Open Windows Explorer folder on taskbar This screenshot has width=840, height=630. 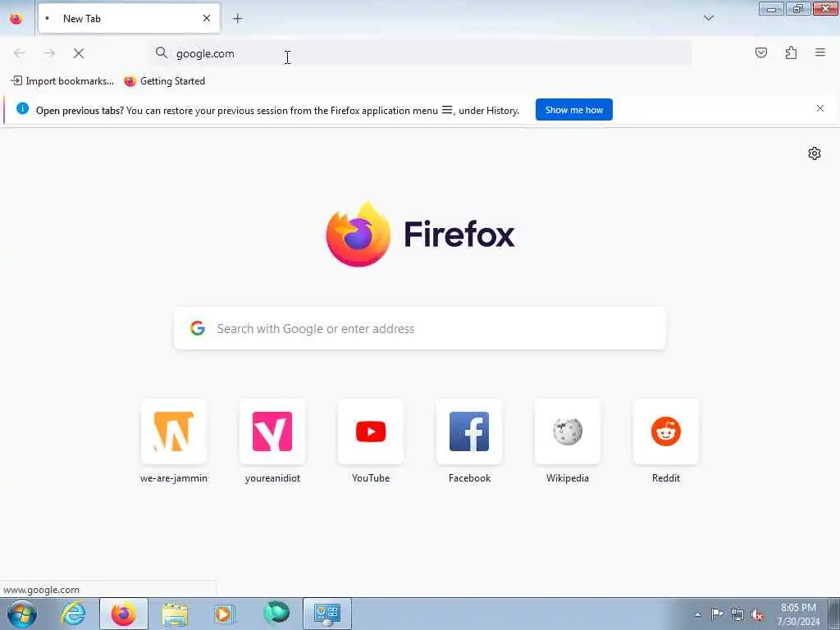(175, 614)
